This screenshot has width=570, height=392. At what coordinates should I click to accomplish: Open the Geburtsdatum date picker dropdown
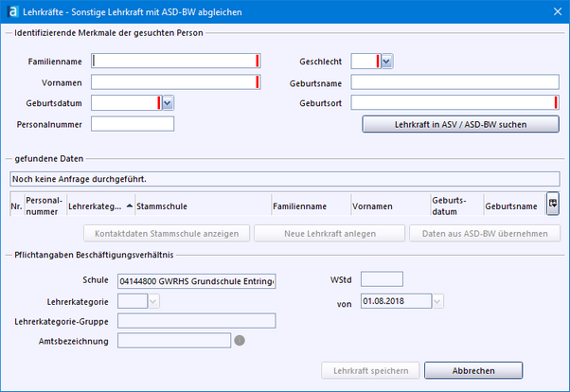click(168, 103)
